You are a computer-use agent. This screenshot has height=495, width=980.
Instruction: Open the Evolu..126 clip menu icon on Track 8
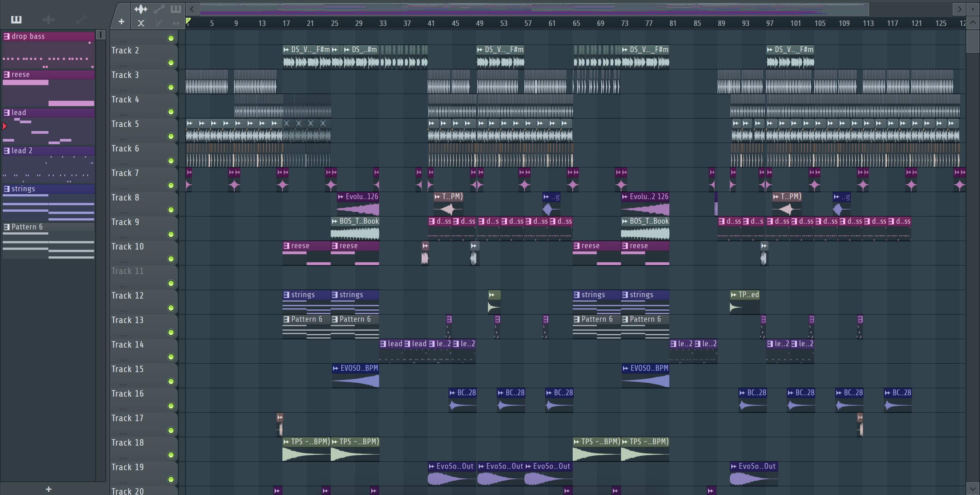coord(341,197)
